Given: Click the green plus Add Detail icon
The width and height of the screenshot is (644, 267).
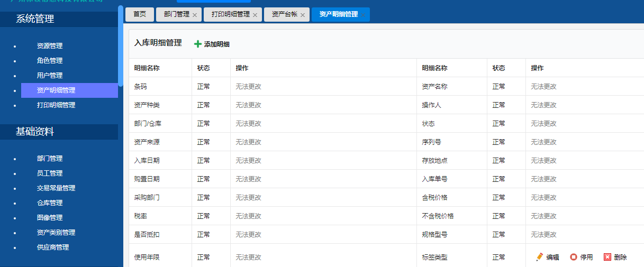Looking at the screenshot, I should 198,44.
